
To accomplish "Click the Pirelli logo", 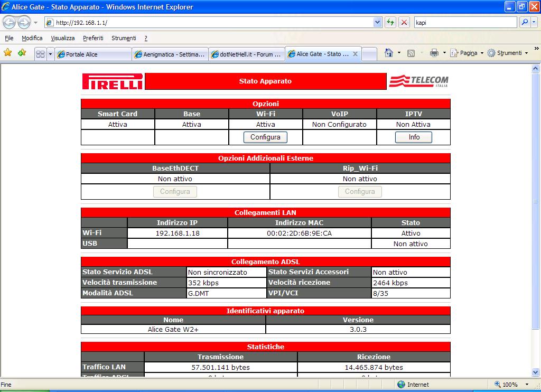I will (113, 81).
